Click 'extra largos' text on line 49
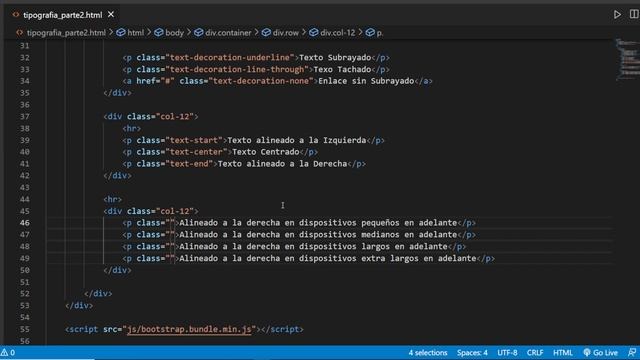Viewport: 640px width, 360px height. pos(390,258)
